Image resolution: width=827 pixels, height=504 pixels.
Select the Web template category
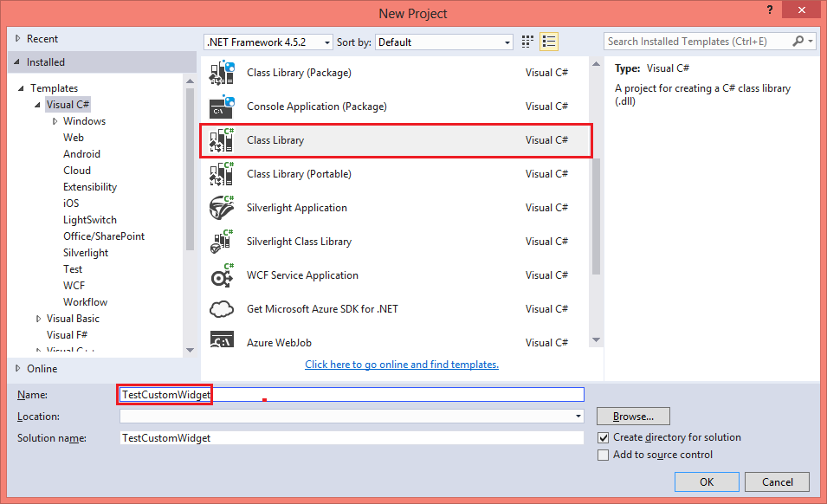(x=74, y=138)
